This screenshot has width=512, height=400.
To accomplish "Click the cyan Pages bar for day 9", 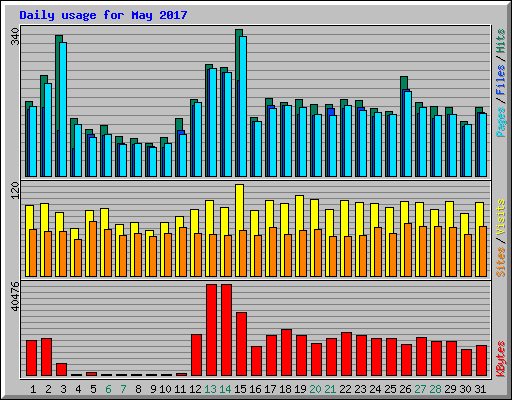I will (153, 162).
